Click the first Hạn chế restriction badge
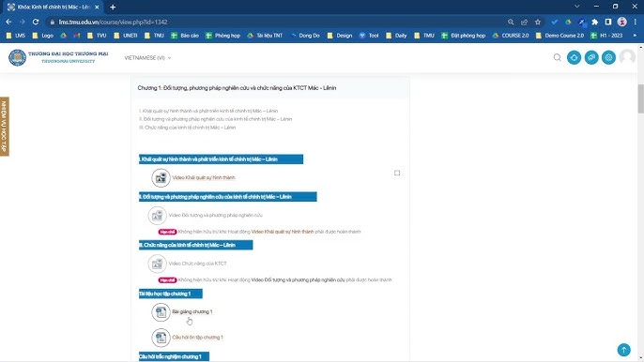 point(167,232)
